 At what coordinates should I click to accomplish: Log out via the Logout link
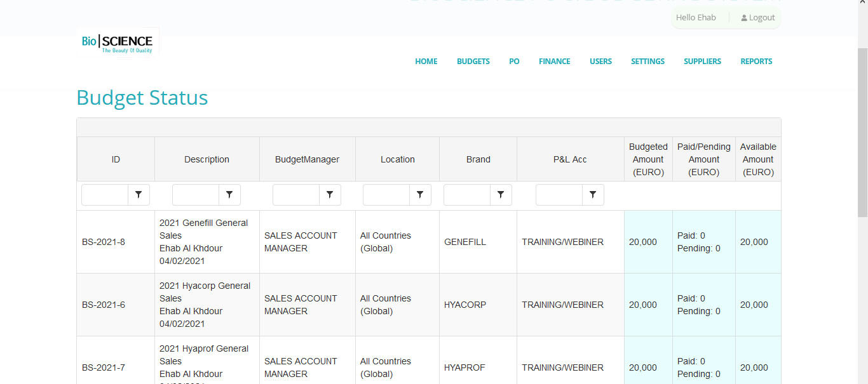pyautogui.click(x=758, y=18)
